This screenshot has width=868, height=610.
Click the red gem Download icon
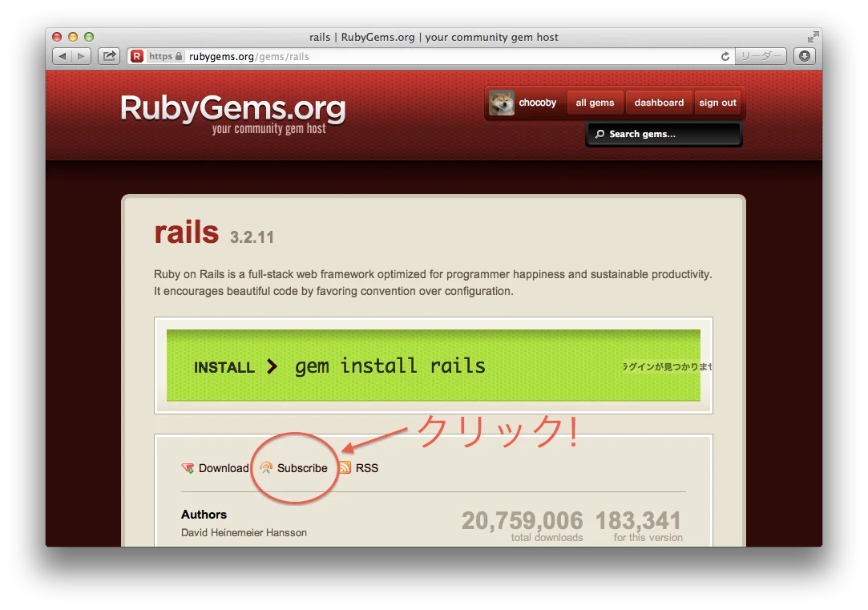coord(188,468)
